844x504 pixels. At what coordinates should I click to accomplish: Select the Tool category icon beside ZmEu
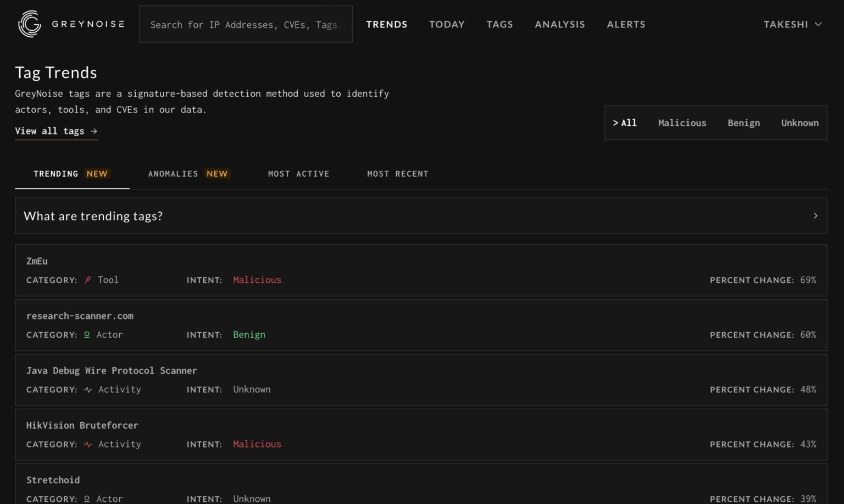pos(87,279)
